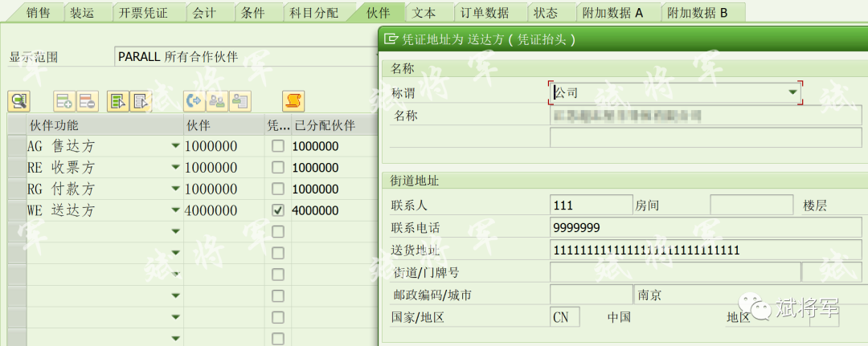This screenshot has height=346, width=868.
Task: Open the dropdown in the second empty partner row
Action: click(175, 253)
